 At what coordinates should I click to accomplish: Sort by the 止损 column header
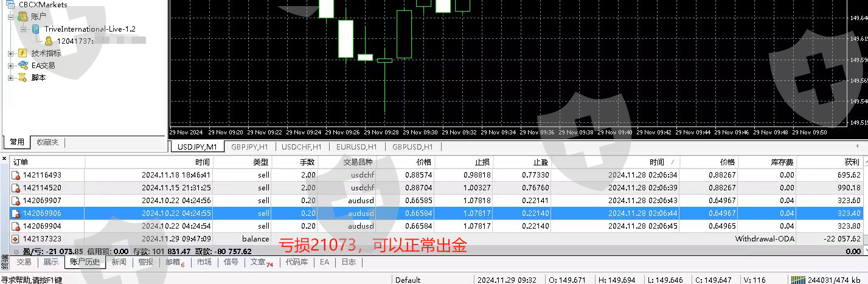(x=464, y=162)
